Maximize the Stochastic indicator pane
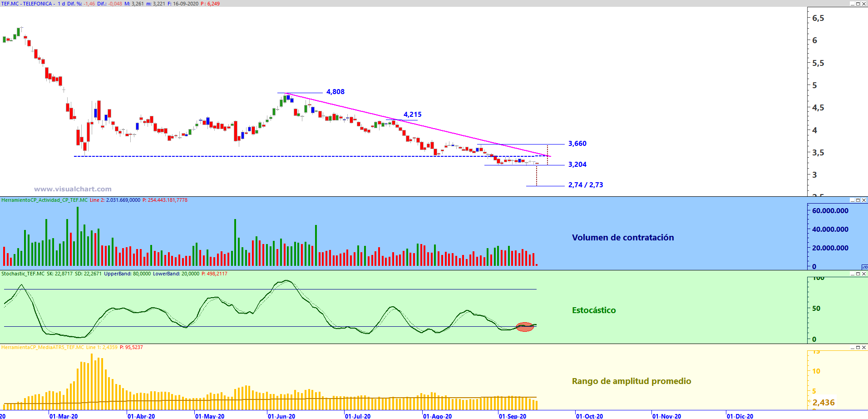The height and width of the screenshot is (419, 868). (x=858, y=274)
